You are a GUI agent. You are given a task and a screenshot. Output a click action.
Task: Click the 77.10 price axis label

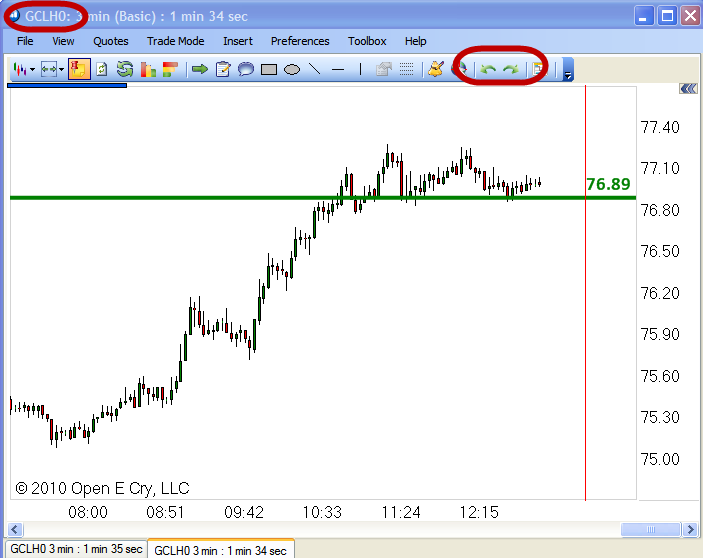(x=660, y=169)
